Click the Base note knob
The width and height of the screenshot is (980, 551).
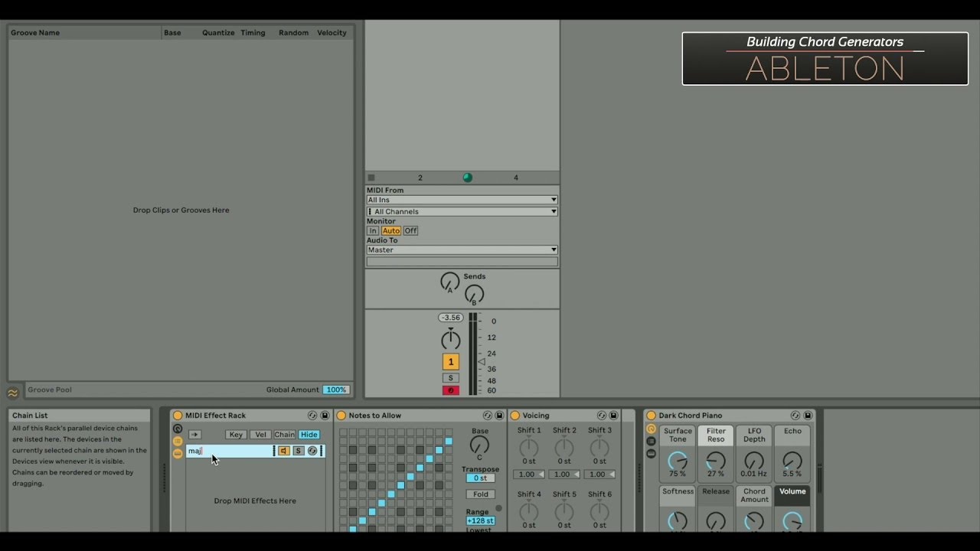point(480,445)
